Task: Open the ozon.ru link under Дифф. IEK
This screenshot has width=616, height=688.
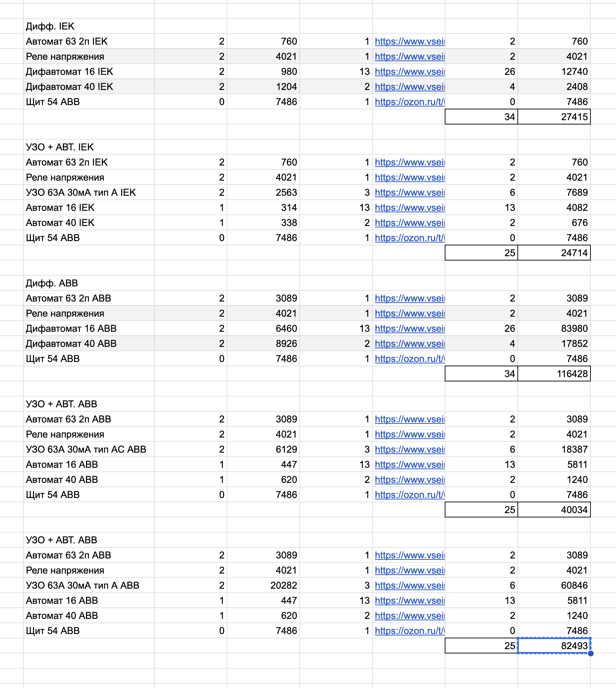Action: (409, 102)
